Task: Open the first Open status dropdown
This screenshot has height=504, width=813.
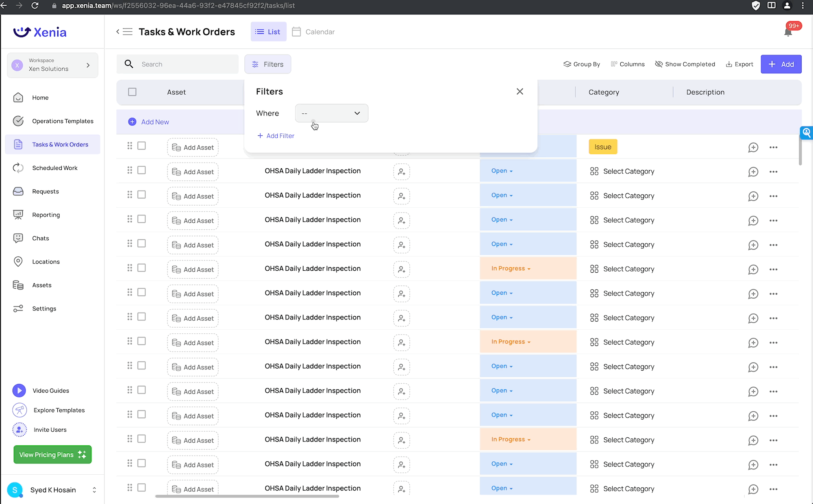Action: click(502, 171)
